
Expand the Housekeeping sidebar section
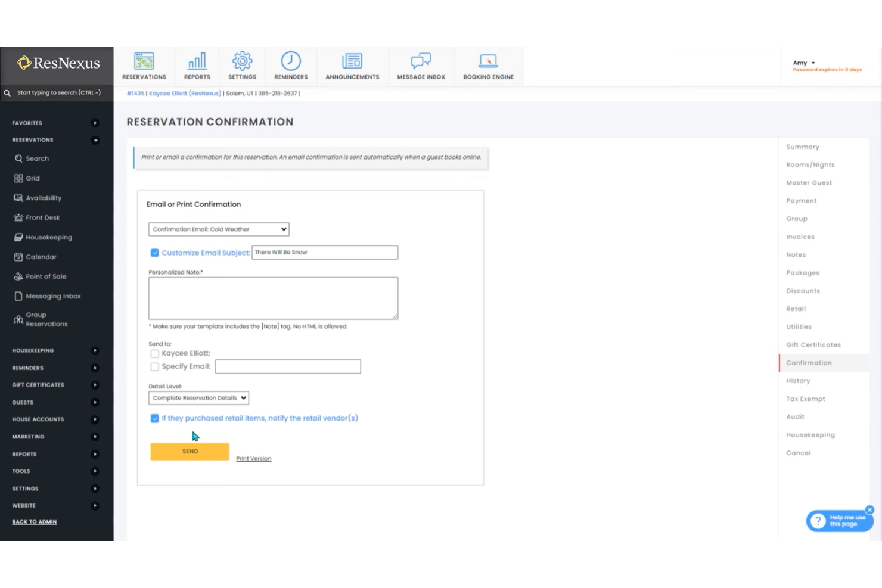(x=53, y=350)
